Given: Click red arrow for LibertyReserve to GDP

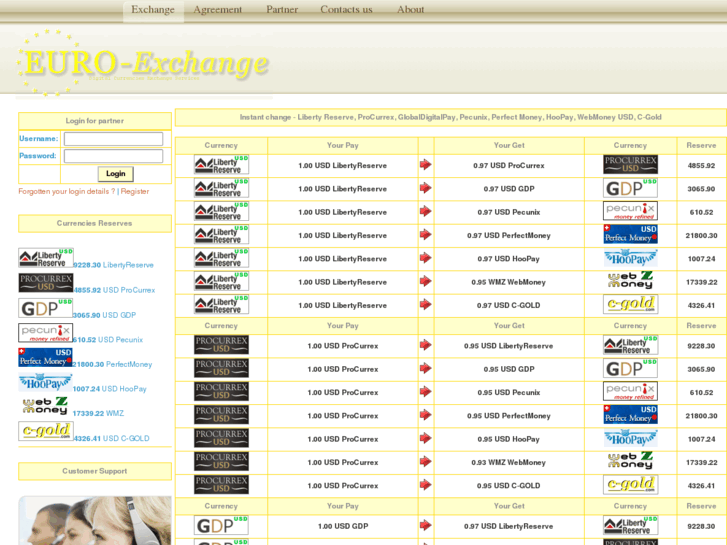Looking at the screenshot, I should tap(426, 188).
